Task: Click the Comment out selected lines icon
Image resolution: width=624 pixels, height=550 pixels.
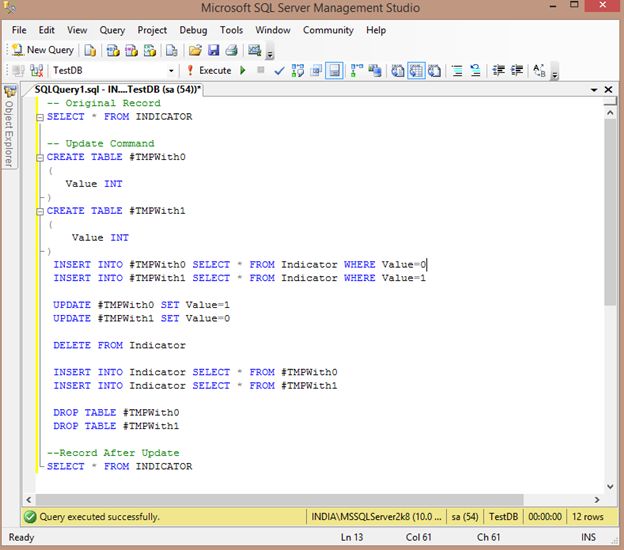Action: (x=456, y=71)
